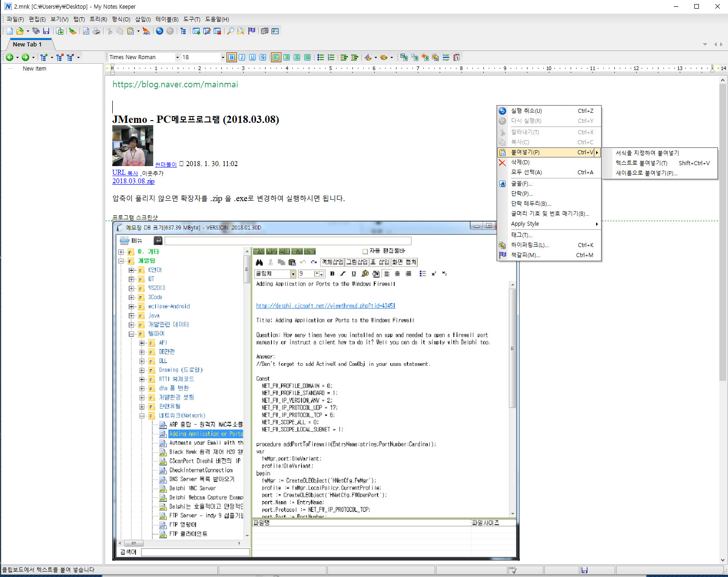728x577 pixels.
Task: Insert date using the calendar icon
Action: point(457,57)
